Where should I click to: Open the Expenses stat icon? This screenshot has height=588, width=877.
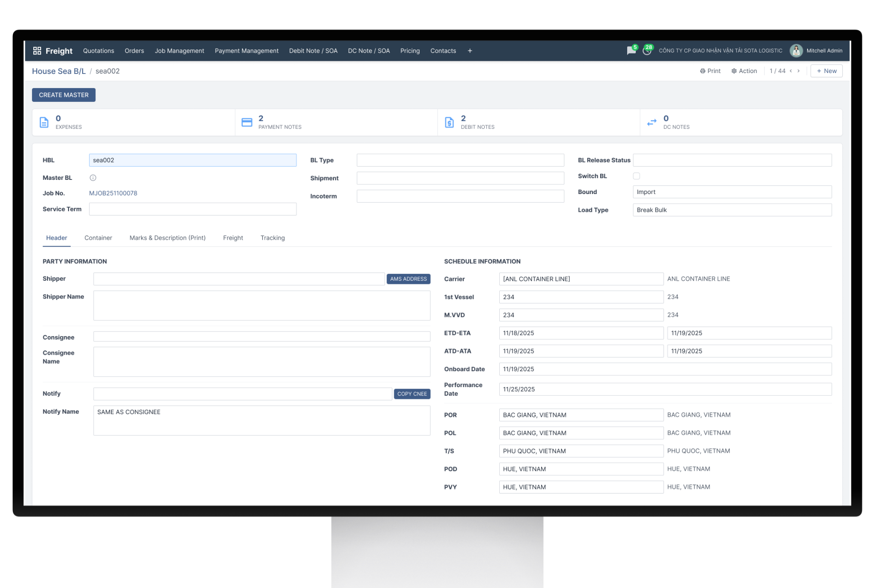click(44, 122)
